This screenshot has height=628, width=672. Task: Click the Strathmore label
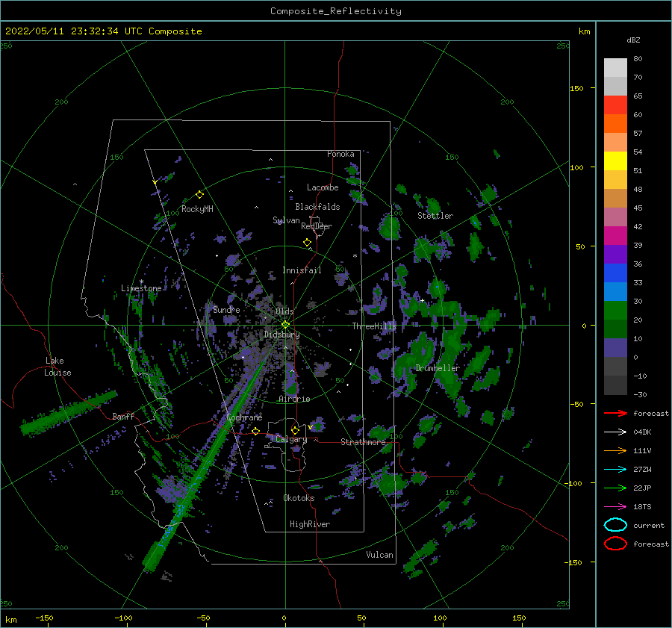click(363, 442)
